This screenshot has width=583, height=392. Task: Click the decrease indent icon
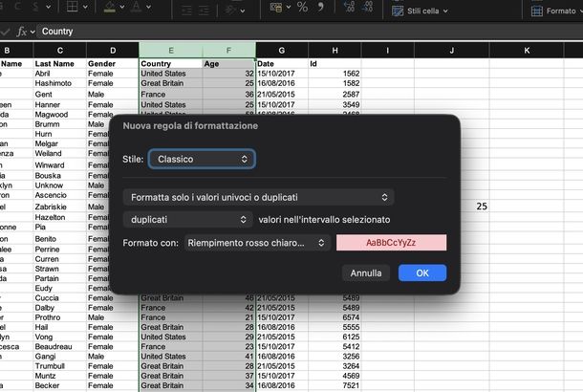tap(186, 11)
